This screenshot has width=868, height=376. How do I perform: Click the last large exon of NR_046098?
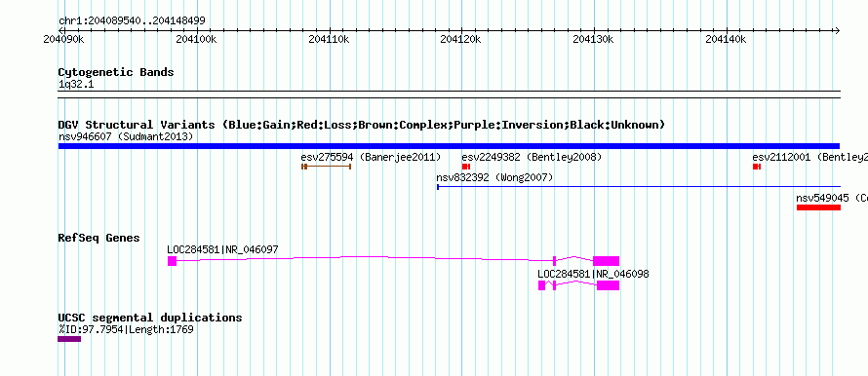pos(609,285)
